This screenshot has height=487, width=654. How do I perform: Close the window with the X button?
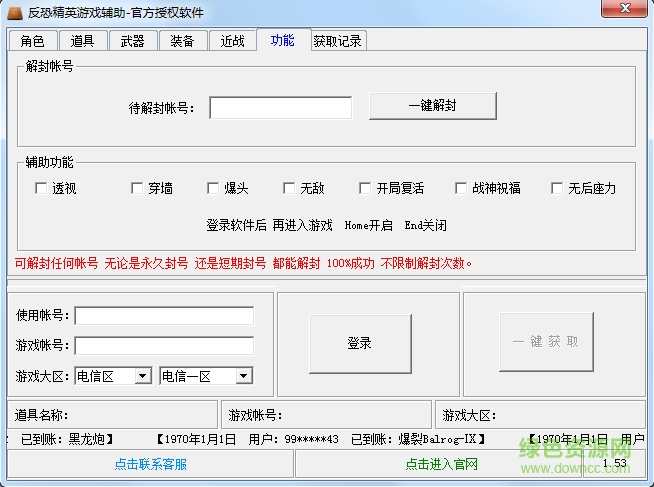click(624, 8)
